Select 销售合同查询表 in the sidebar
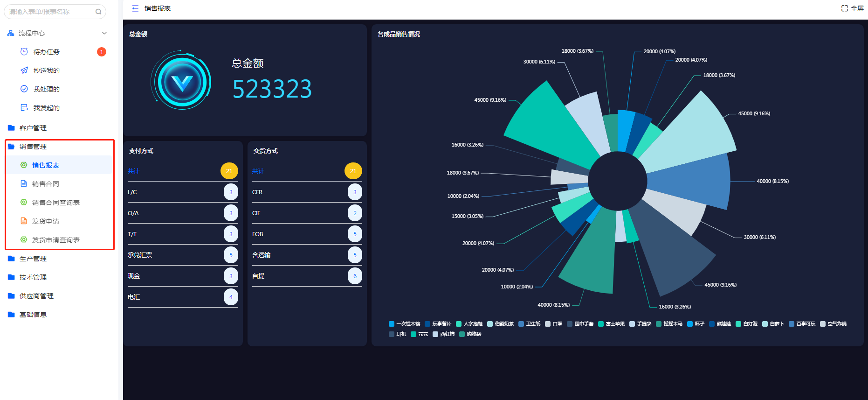The width and height of the screenshot is (868, 400). [55, 203]
